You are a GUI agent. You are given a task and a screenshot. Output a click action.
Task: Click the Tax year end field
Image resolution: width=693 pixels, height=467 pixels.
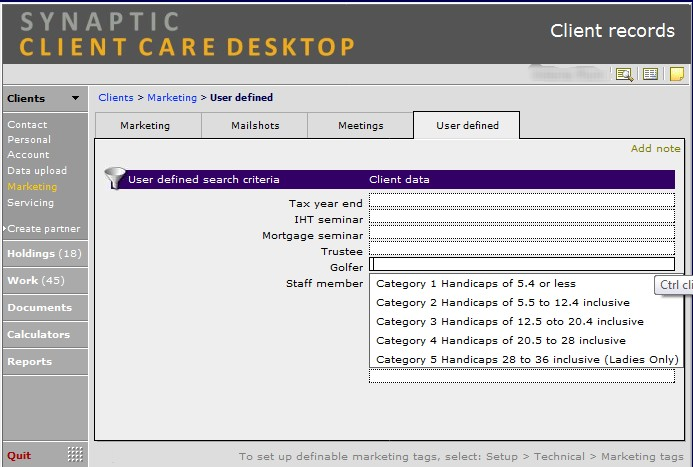(522, 200)
